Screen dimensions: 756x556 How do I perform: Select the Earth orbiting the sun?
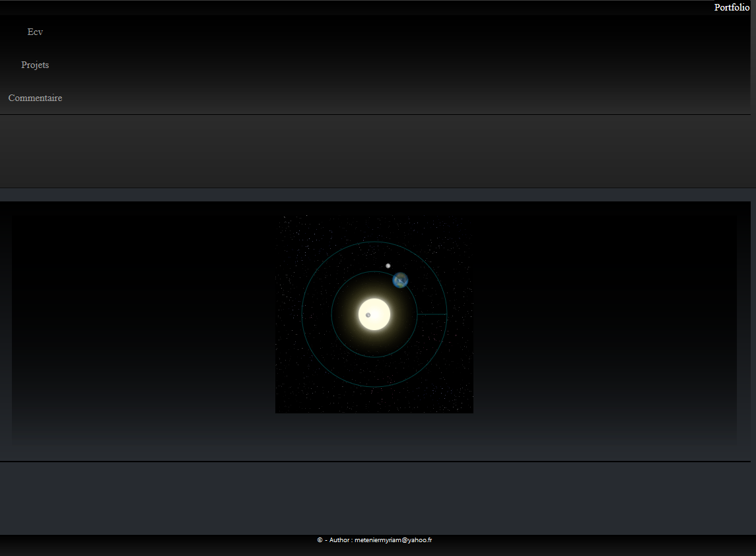coord(400,280)
